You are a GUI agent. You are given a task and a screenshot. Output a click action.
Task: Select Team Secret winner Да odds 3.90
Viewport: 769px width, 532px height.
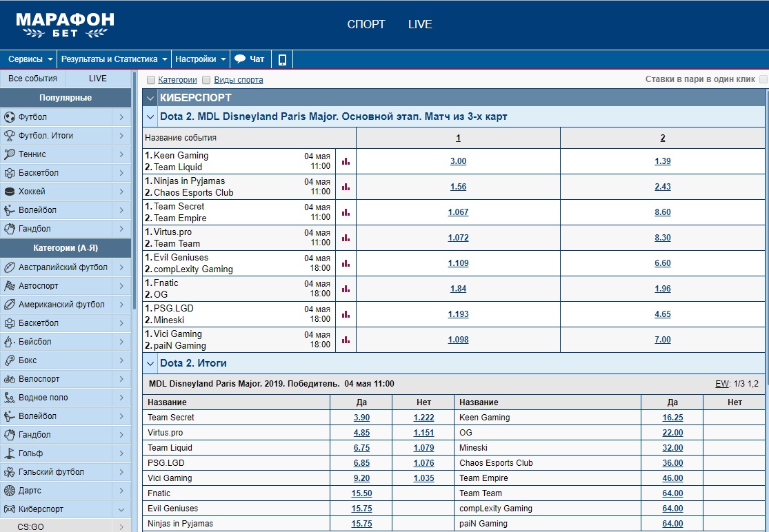[361, 418]
